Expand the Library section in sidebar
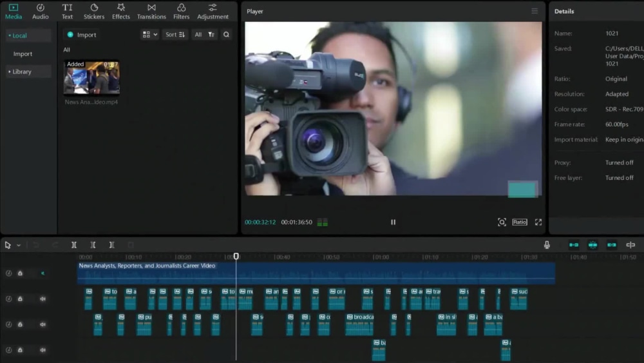 [x=28, y=72]
